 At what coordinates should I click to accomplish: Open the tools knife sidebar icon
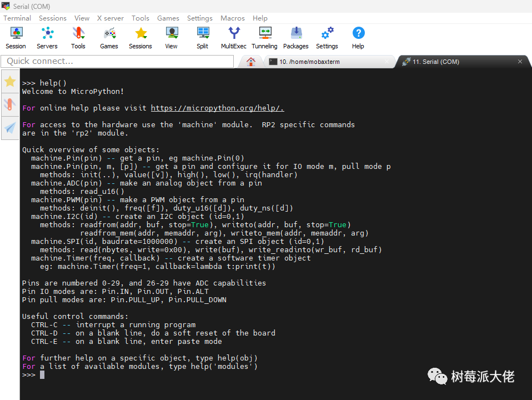(x=10, y=104)
